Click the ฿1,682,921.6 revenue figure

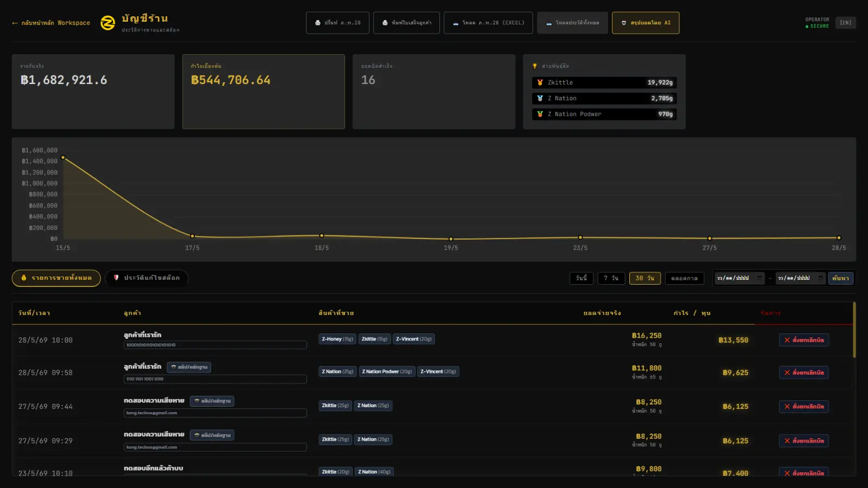tap(64, 80)
